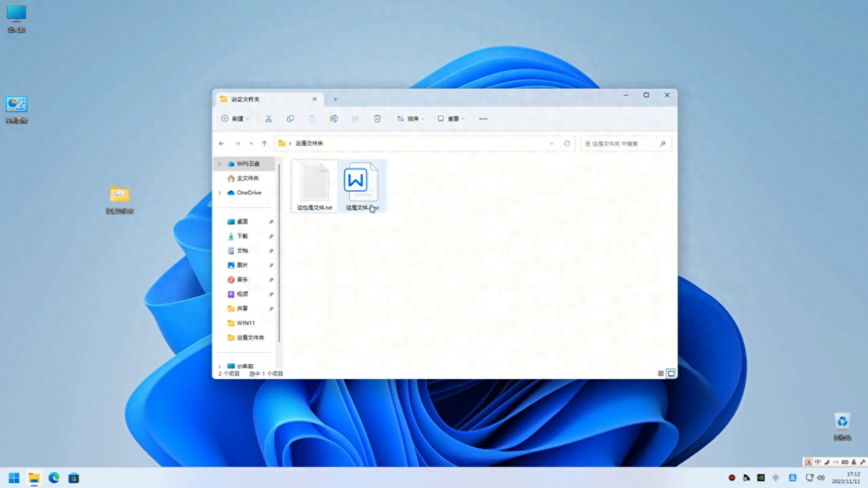Switch to large thumbnails view in status bar
Screen dimensions: 868x488
[671, 373]
